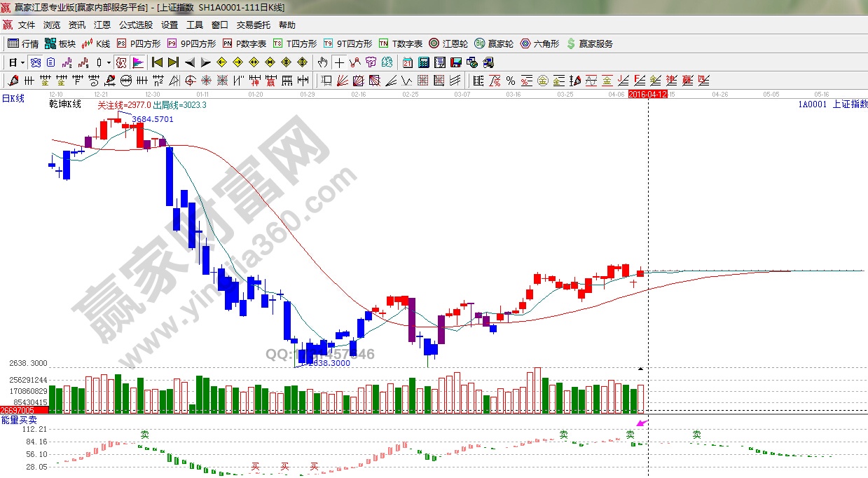Click the calculator icon in toolbar
The width and height of the screenshot is (868, 478).
click(x=424, y=62)
